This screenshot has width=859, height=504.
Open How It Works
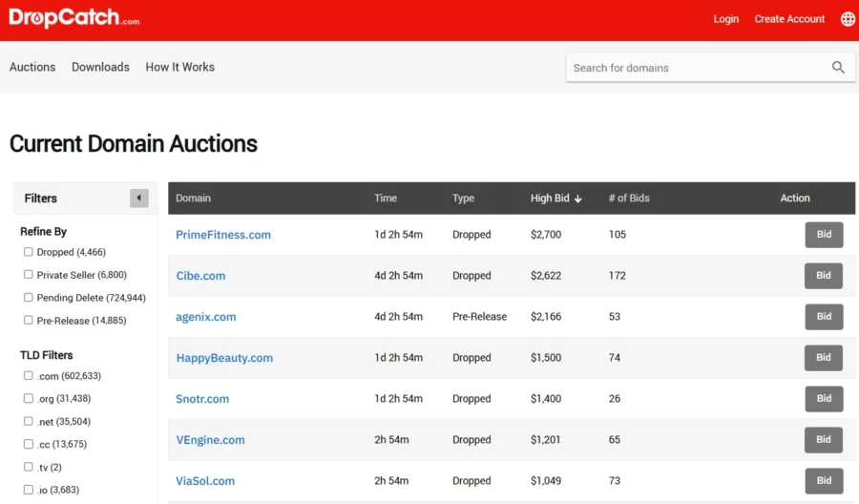pos(179,67)
